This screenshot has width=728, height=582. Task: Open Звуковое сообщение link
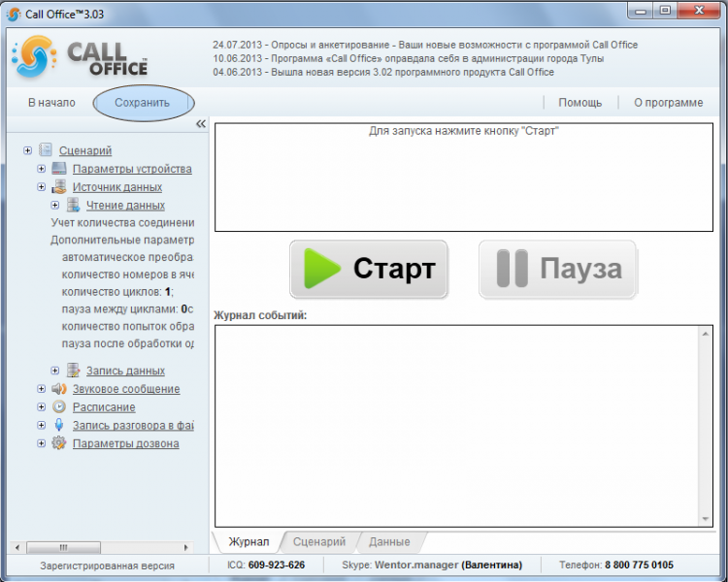(126, 388)
